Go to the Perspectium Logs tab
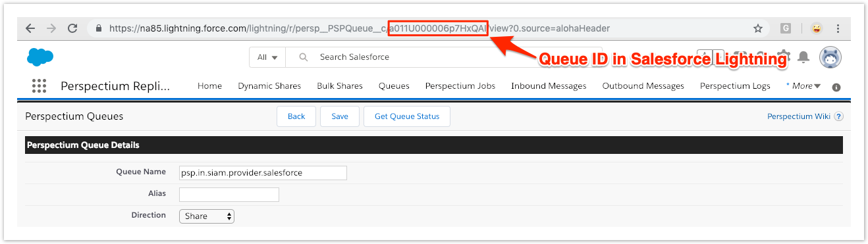This screenshot has height=244, width=868. click(735, 86)
